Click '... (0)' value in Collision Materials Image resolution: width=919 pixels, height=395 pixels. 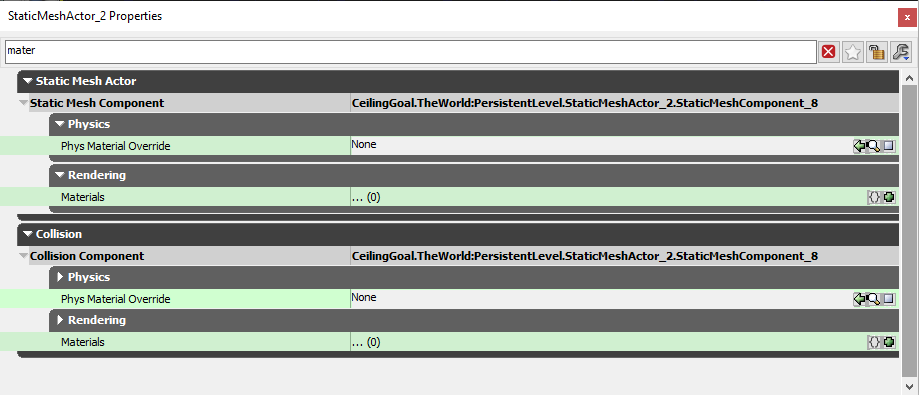click(366, 342)
